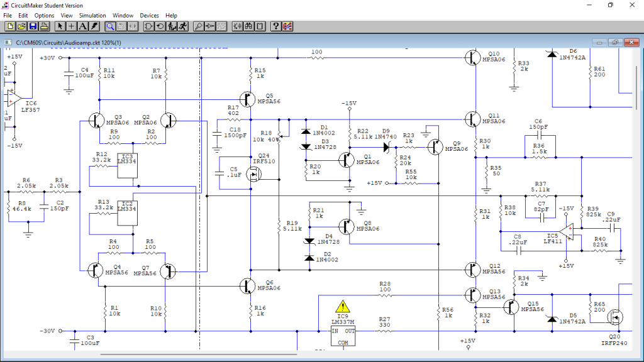Print the Audioamp schematic
Screen dimensions: 644x362
click(x=44, y=26)
